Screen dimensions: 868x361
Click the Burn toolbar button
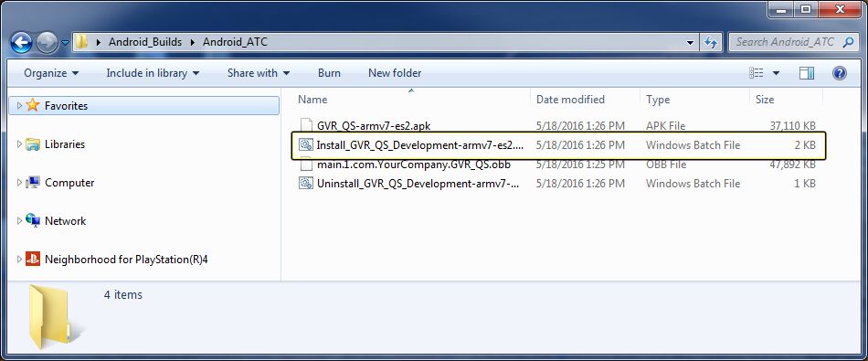pyautogui.click(x=329, y=73)
